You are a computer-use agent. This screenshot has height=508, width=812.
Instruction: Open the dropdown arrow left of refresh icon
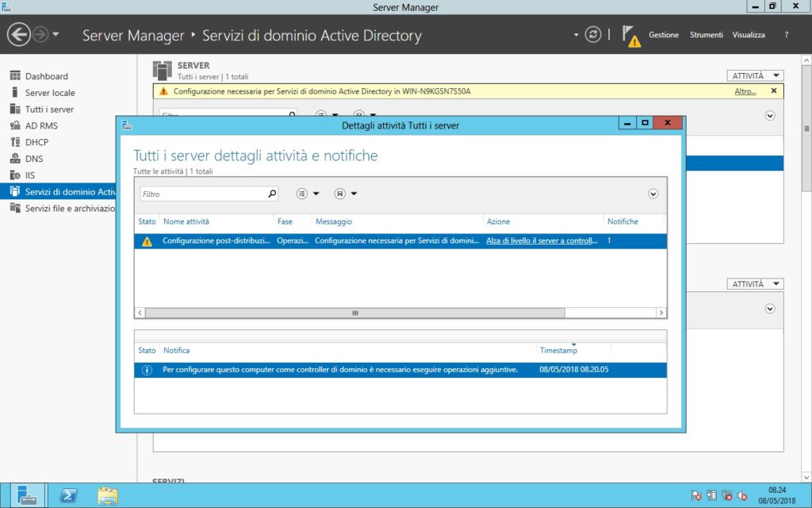point(576,35)
